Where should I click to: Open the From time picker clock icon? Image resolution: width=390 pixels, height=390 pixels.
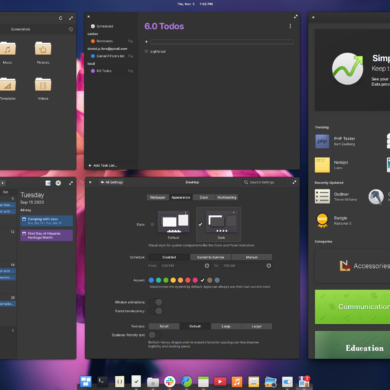point(207,266)
